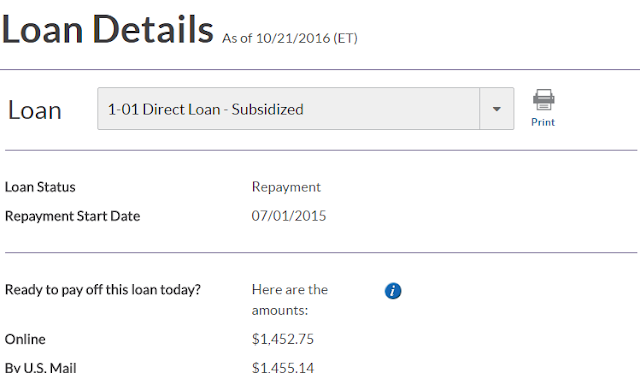The image size is (640, 373).
Task: Click the Repayment Start Date label
Action: [x=72, y=216]
